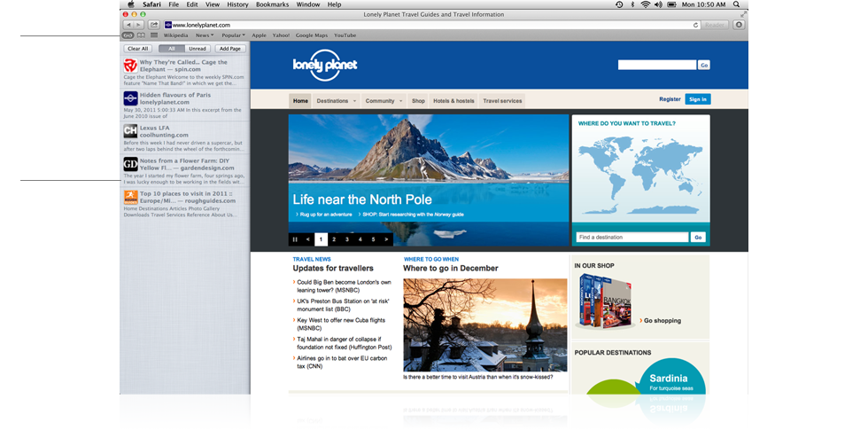
Task: Click the Sign in button
Action: pos(697,99)
